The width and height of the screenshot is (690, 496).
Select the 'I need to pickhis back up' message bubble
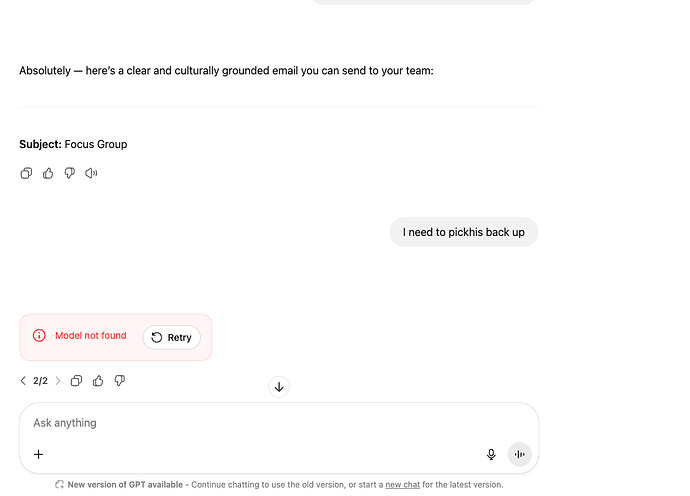[x=464, y=232]
